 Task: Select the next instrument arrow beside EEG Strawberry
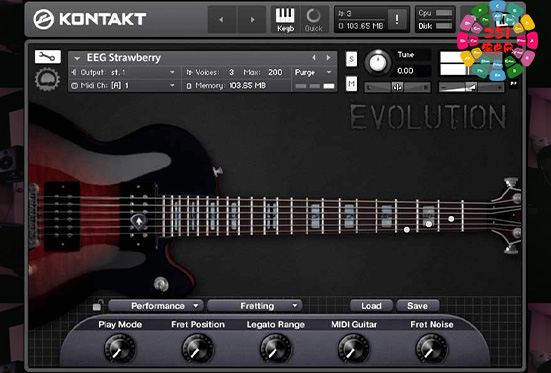tap(329, 57)
